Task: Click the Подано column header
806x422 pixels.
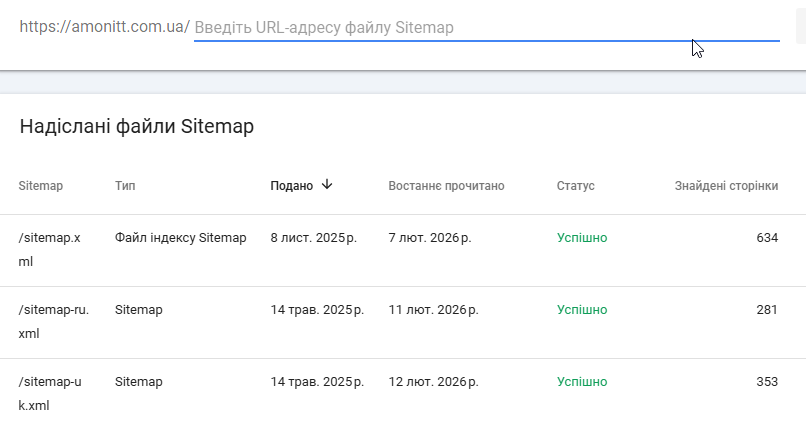Action: [x=292, y=186]
